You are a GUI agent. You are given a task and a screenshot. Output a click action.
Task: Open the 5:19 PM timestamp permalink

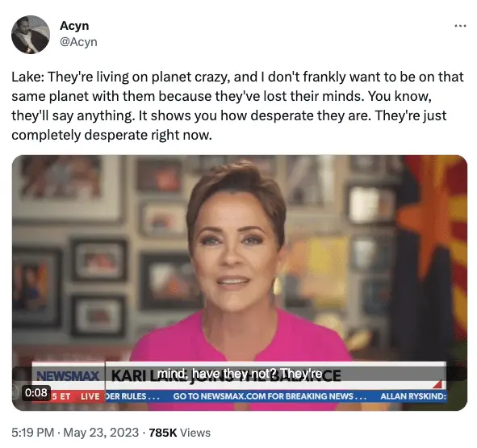(x=32, y=433)
